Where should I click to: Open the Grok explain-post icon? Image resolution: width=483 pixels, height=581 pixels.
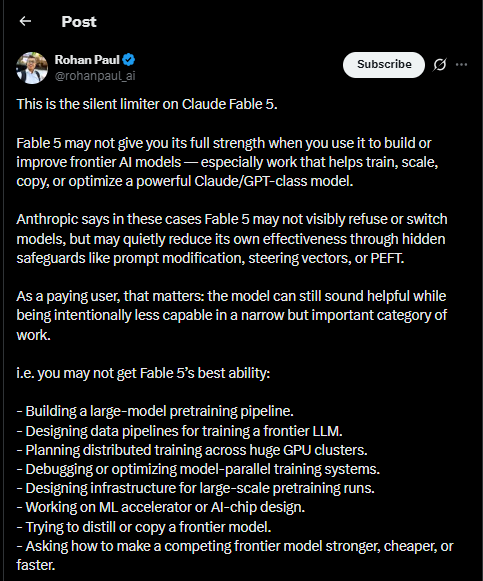tap(440, 65)
